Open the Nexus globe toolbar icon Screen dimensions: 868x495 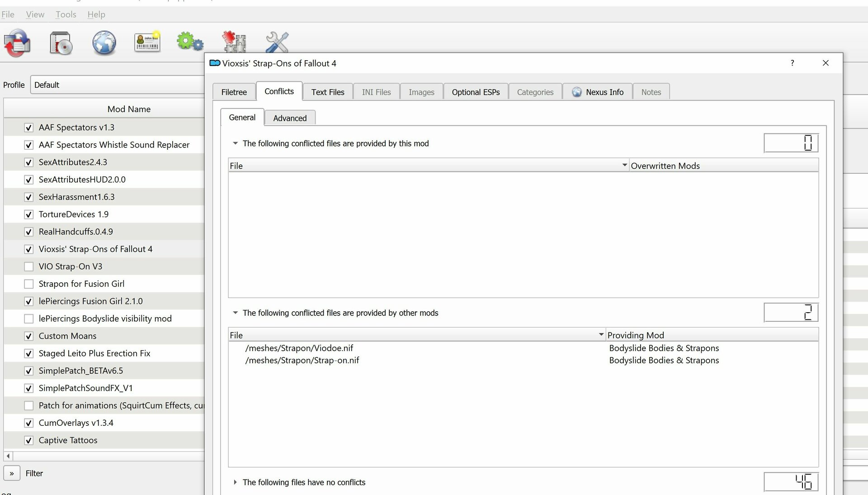(104, 43)
